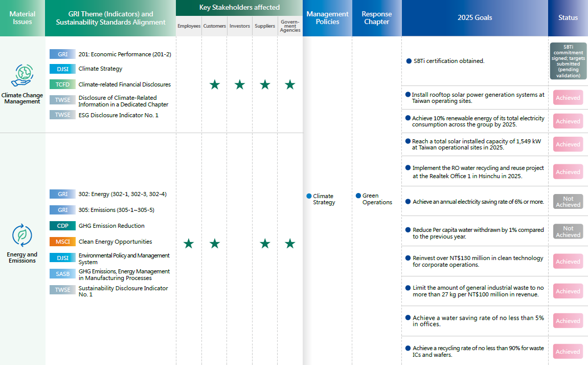Click the 'Climate Change Management' material issue label
The width and height of the screenshot is (588, 365).
[22, 98]
